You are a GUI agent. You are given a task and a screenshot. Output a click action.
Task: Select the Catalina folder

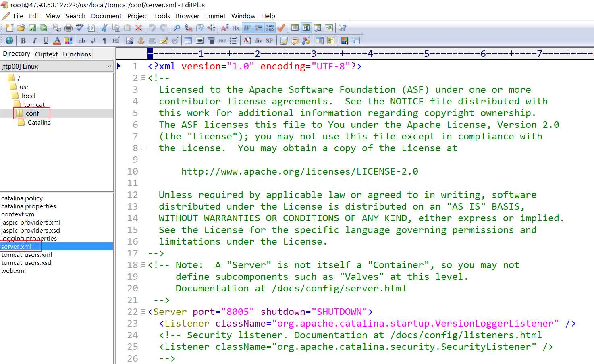click(x=39, y=122)
